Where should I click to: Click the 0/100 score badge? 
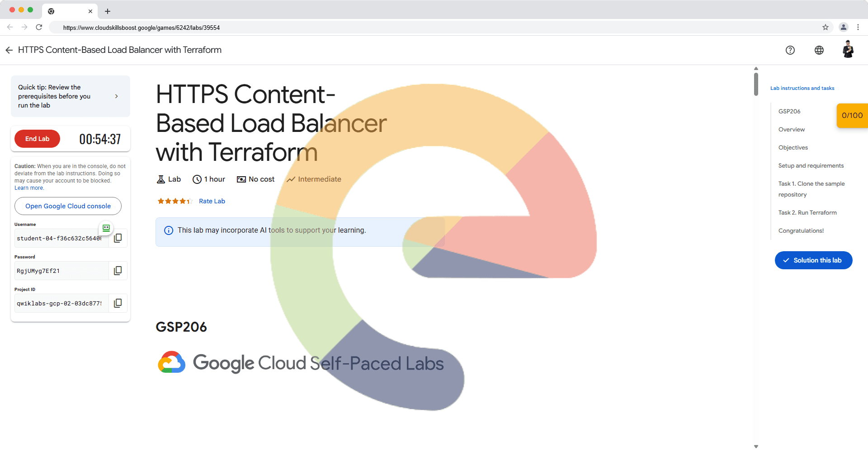point(852,116)
